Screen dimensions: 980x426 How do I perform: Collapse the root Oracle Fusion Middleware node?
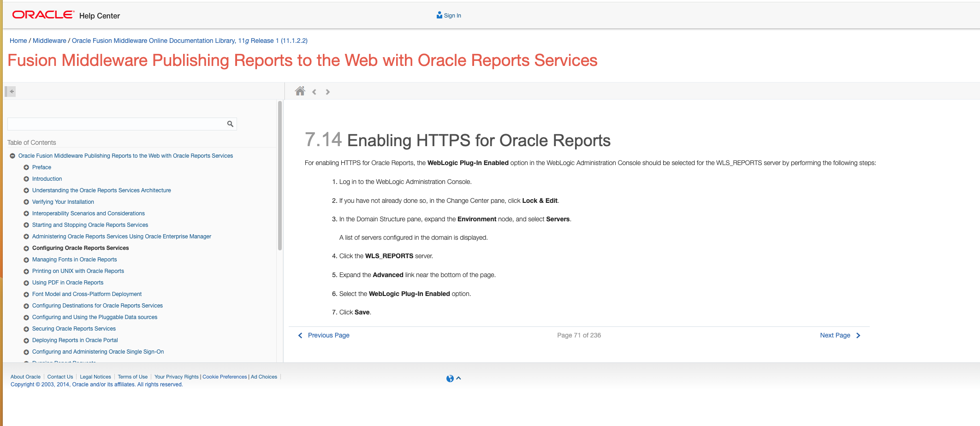click(x=12, y=156)
